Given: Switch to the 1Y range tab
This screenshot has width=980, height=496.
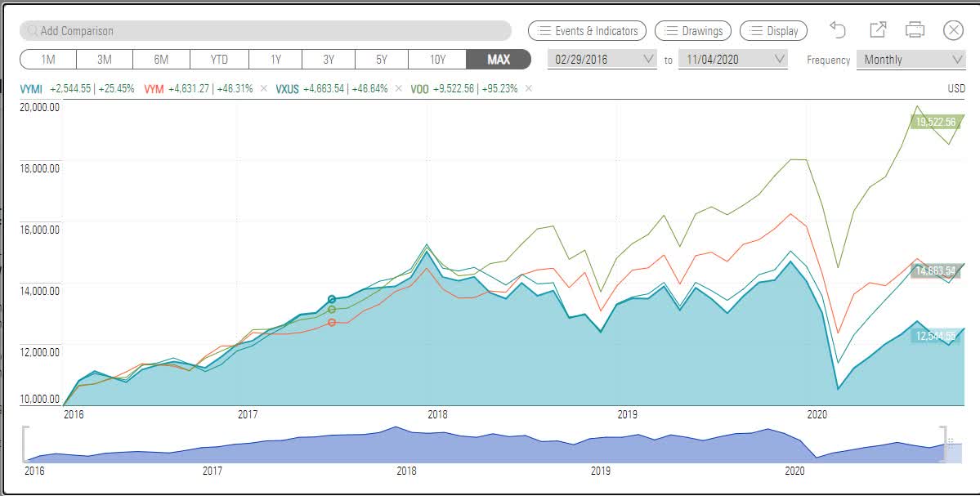Looking at the screenshot, I should (275, 59).
